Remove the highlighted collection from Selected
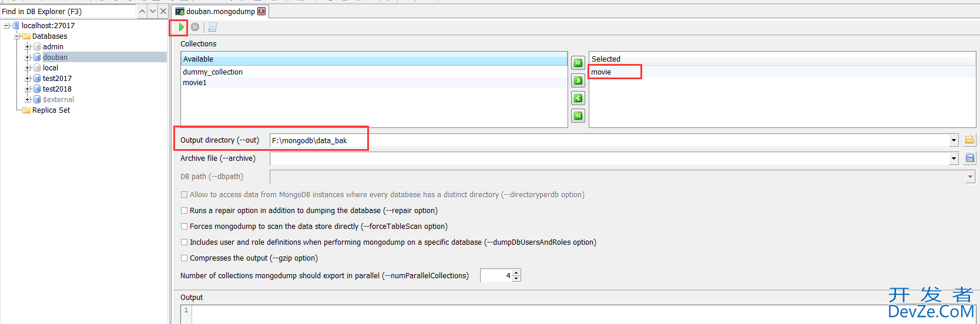This screenshot has height=324, width=980. pyautogui.click(x=578, y=98)
